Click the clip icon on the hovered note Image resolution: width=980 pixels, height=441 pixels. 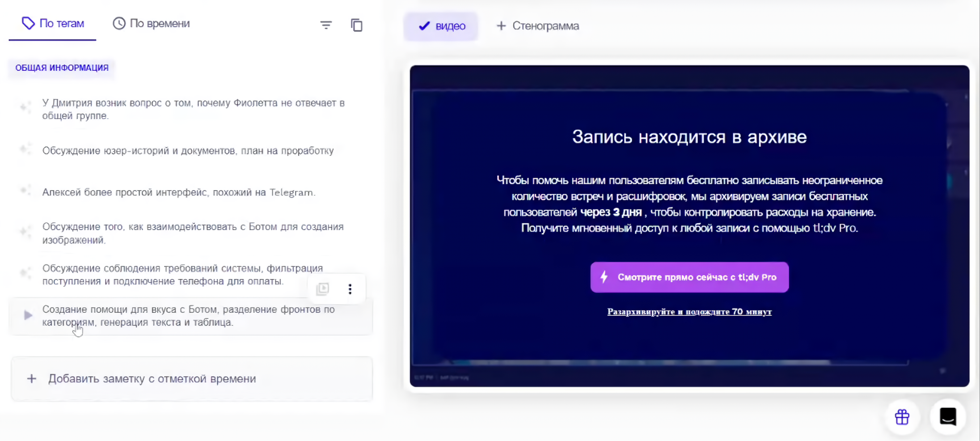click(x=322, y=289)
